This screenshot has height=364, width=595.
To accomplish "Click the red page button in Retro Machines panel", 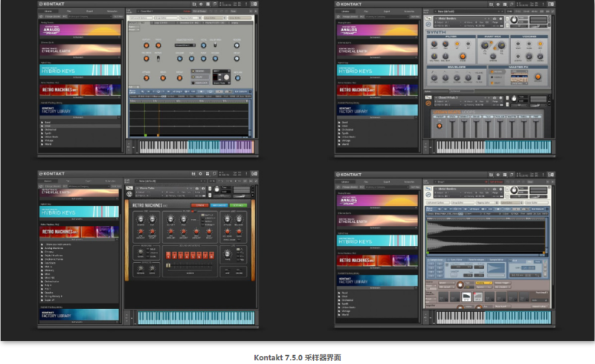I will click(199, 205).
